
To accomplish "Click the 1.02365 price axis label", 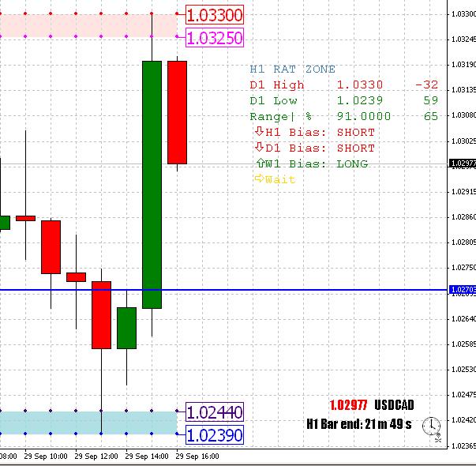I will pos(463,445).
